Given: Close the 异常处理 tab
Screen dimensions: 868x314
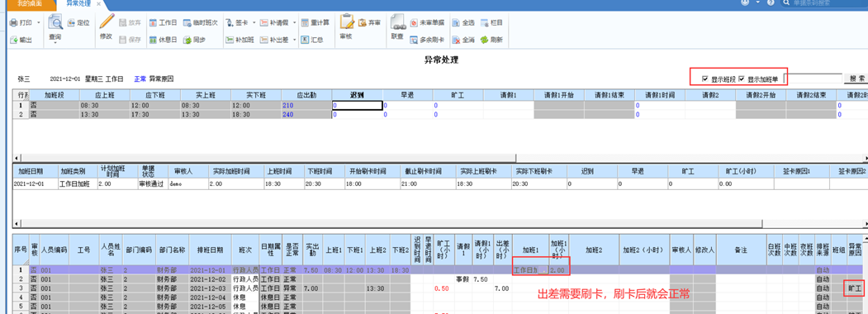Looking at the screenshot, I should (x=98, y=3).
